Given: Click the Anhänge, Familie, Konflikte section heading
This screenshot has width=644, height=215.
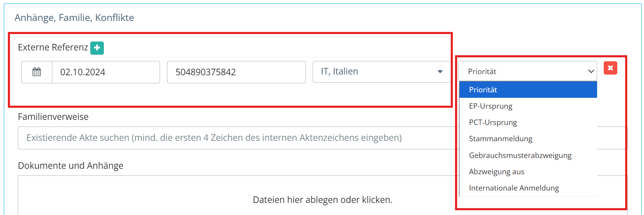Looking at the screenshot, I should [x=74, y=17].
